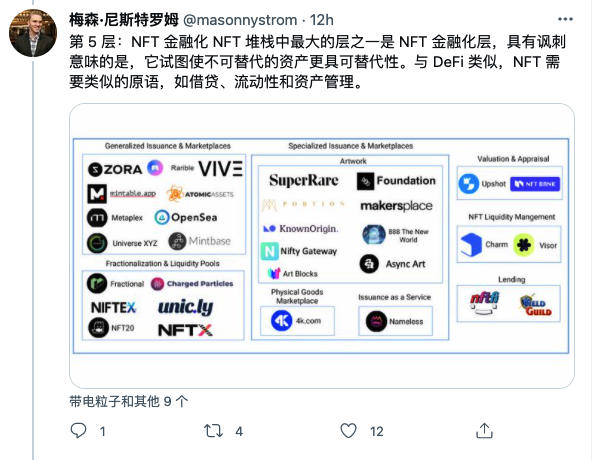Click the author's profile avatar photo
596x461 pixels.
(x=33, y=33)
